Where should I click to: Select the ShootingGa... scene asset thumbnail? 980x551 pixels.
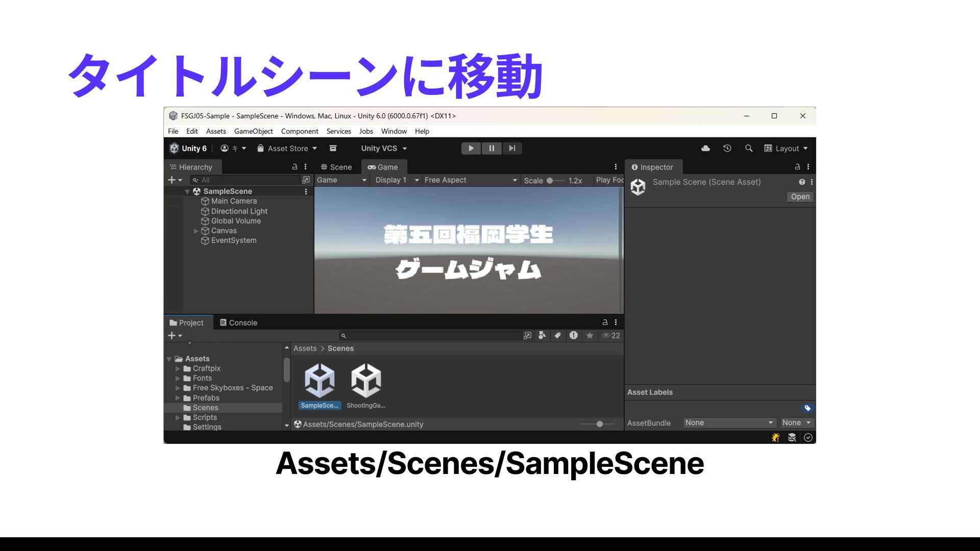tap(365, 381)
